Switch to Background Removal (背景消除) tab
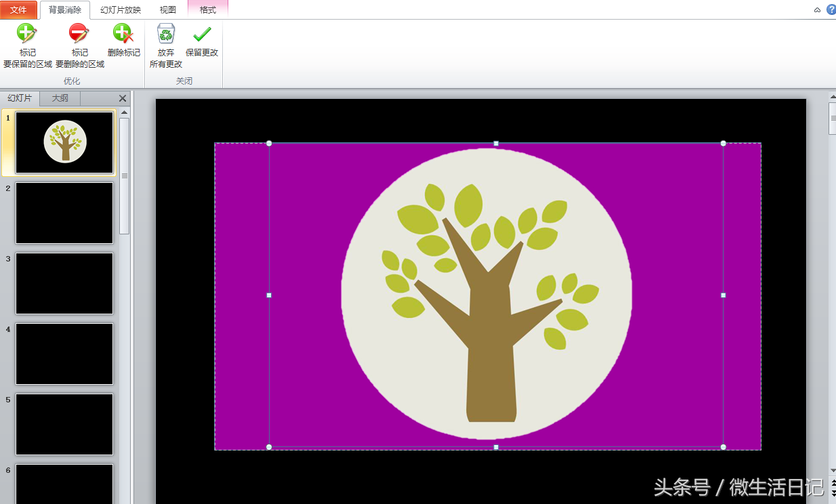This screenshot has width=836, height=504. (x=65, y=10)
